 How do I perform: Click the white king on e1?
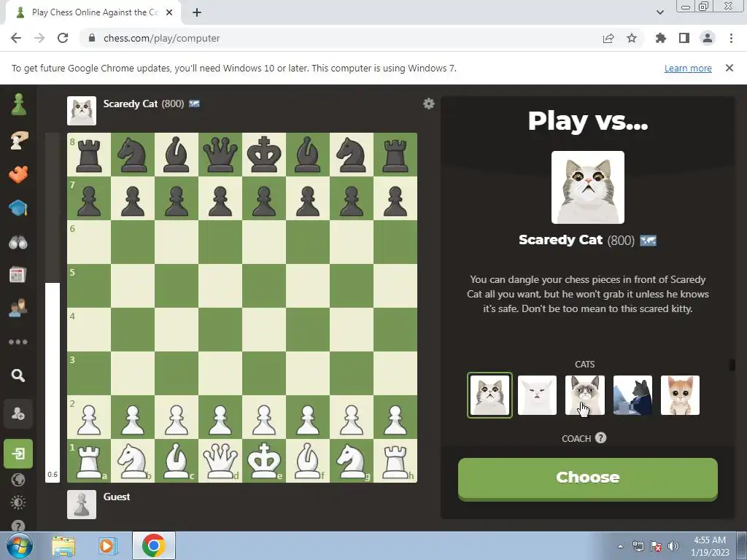(x=264, y=461)
